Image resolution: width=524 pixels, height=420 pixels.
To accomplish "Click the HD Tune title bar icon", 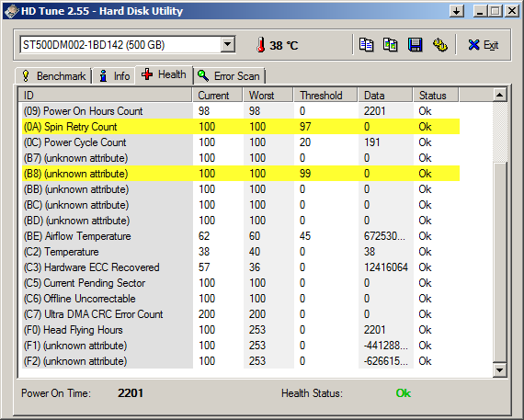I will click(11, 11).
